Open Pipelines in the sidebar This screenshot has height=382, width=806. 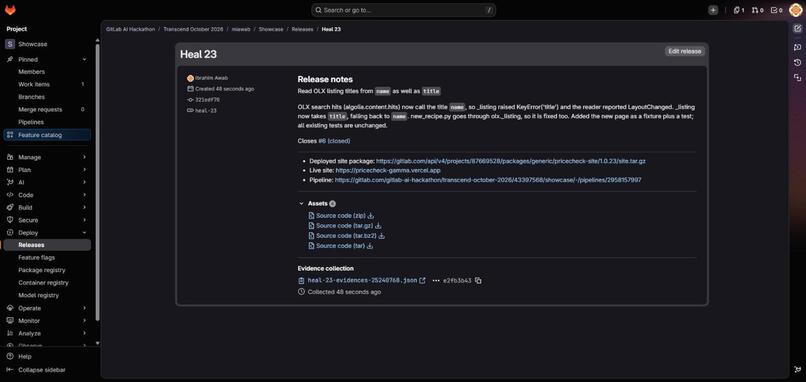coord(47,122)
